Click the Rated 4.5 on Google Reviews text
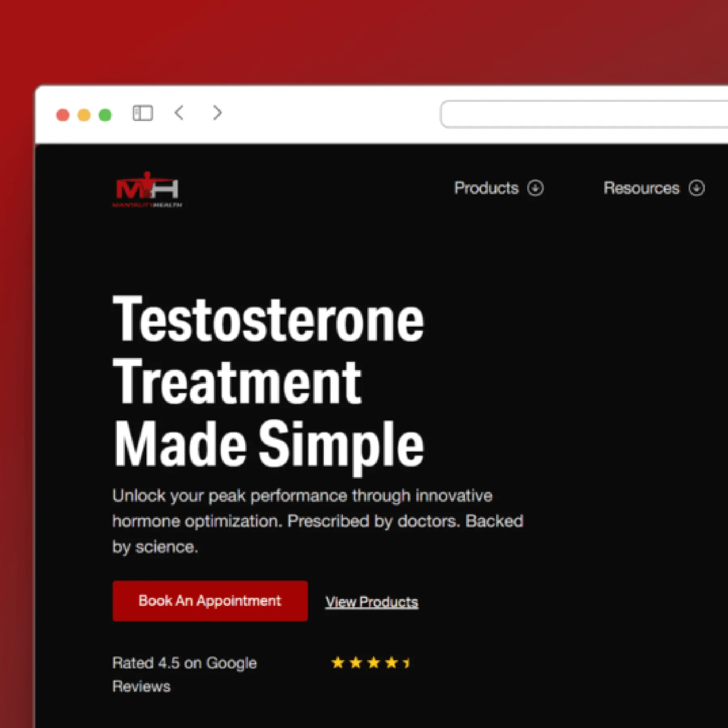 click(x=184, y=674)
